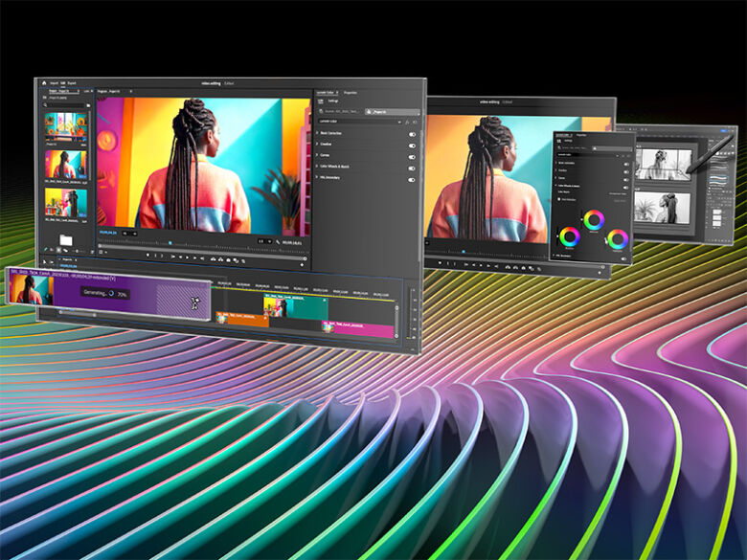Click the Shadows color wheel in the floating panel

click(x=570, y=235)
